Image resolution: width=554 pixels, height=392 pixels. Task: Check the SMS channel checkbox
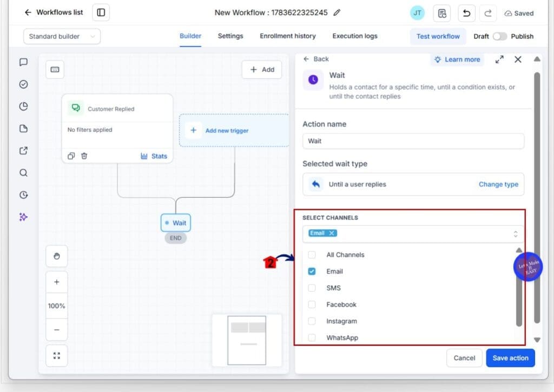point(312,288)
